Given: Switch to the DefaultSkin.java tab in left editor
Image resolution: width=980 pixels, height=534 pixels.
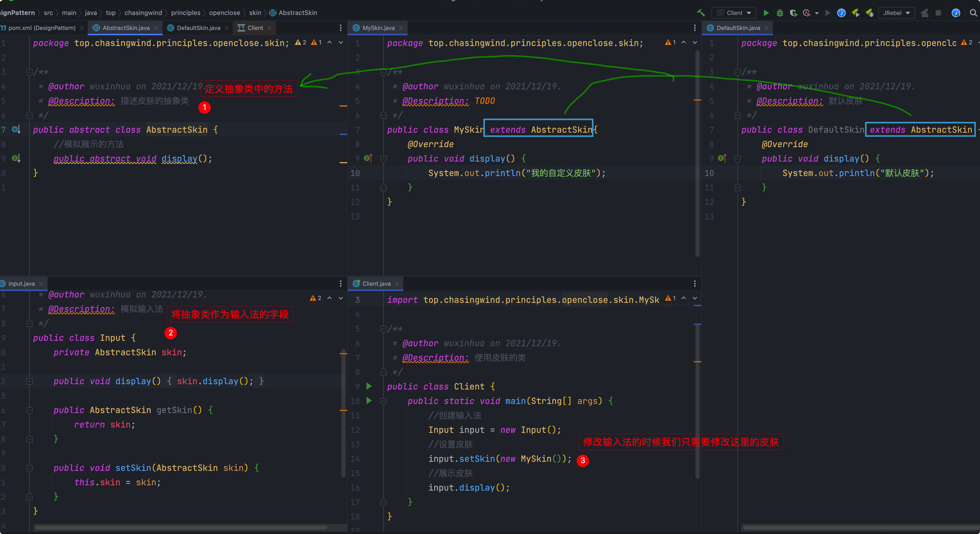Looking at the screenshot, I should (198, 28).
